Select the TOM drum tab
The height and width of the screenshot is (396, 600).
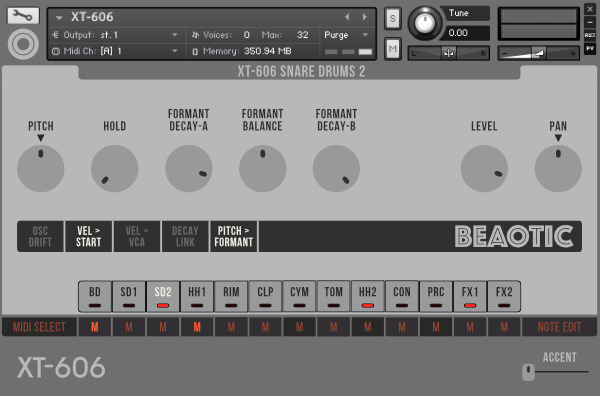click(x=333, y=297)
